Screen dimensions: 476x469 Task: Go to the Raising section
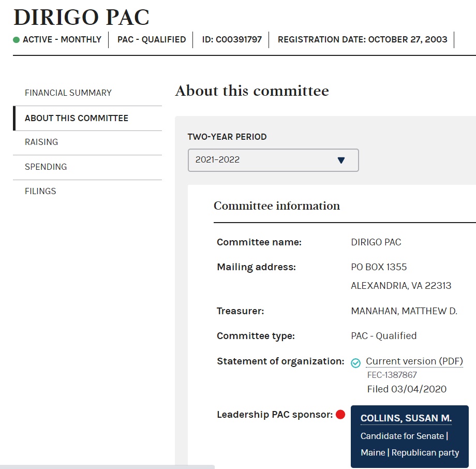pos(41,142)
